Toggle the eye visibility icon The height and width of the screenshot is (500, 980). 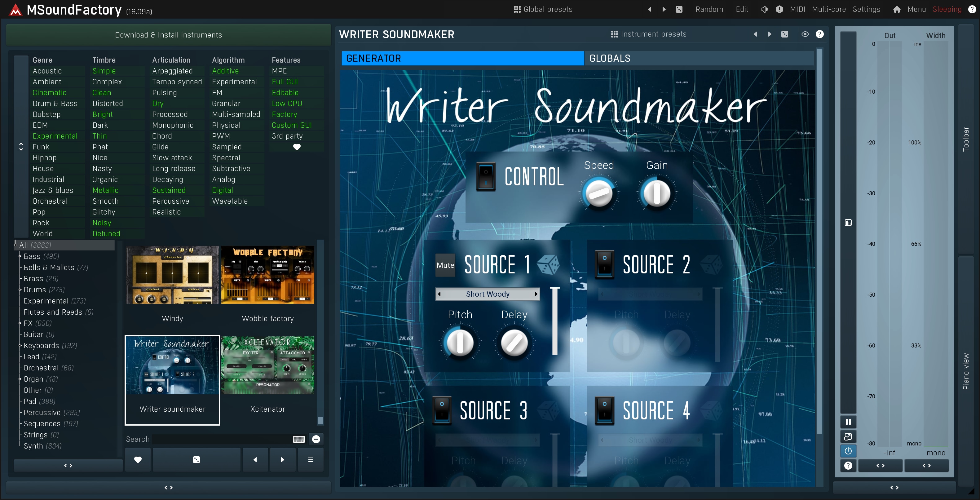click(805, 34)
